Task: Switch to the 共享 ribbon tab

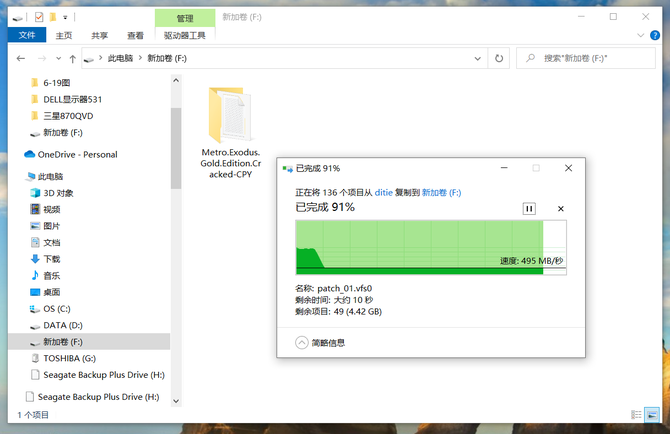Action: (x=99, y=35)
